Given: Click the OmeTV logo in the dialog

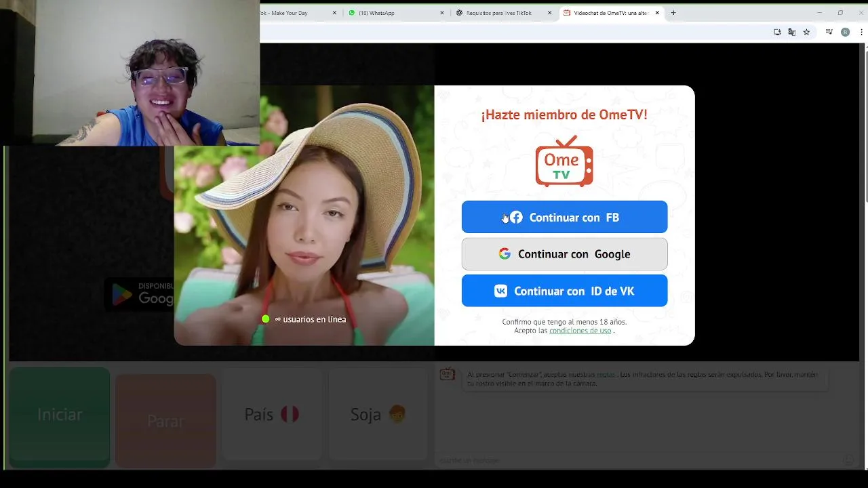Looking at the screenshot, I should (x=564, y=161).
